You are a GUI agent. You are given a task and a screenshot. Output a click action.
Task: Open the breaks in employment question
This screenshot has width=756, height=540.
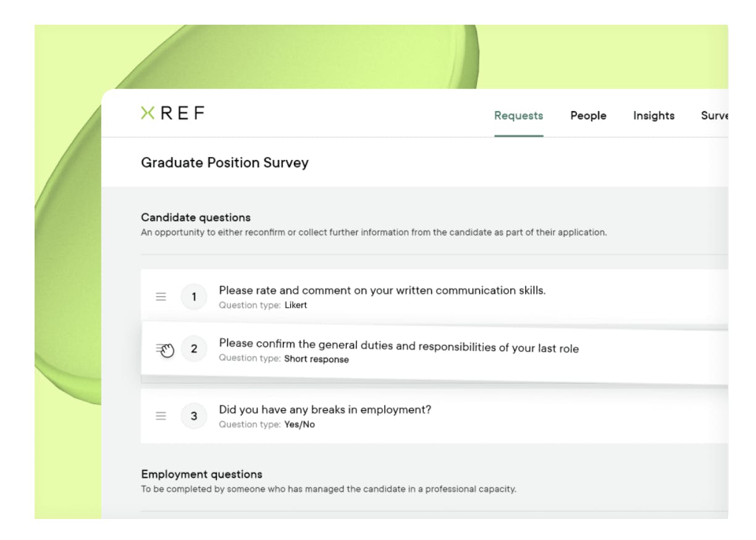coord(325,410)
